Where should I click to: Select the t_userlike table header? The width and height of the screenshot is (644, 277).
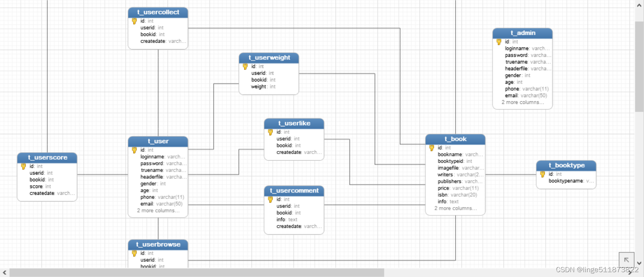click(294, 123)
